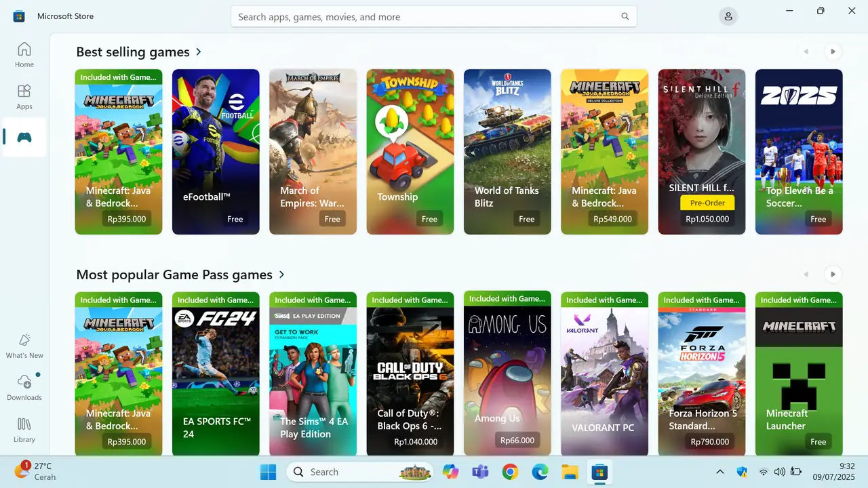868x488 pixels.
Task: Open Windows Security tray icon
Action: (741, 472)
